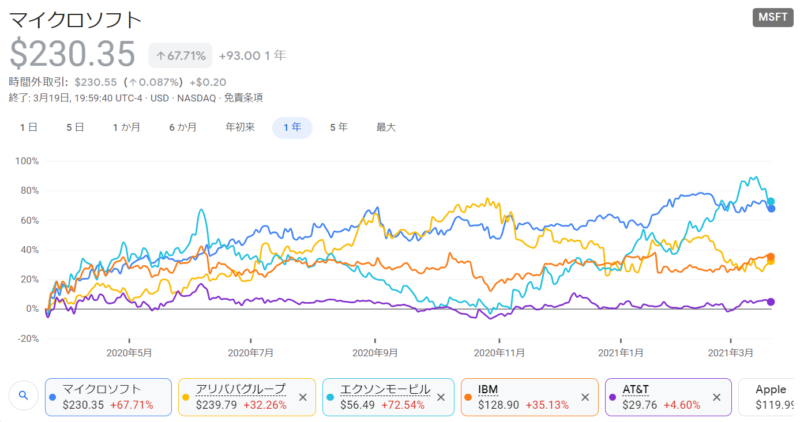This screenshot has height=422, width=800.
Task: Click the orange IBM end-point dot on chart
Action: tap(771, 257)
